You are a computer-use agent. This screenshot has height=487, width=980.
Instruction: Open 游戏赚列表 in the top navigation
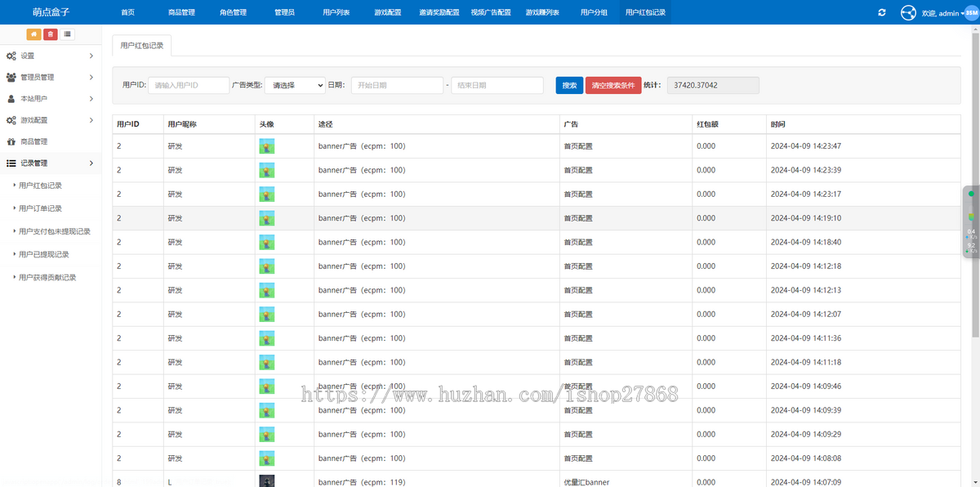542,12
